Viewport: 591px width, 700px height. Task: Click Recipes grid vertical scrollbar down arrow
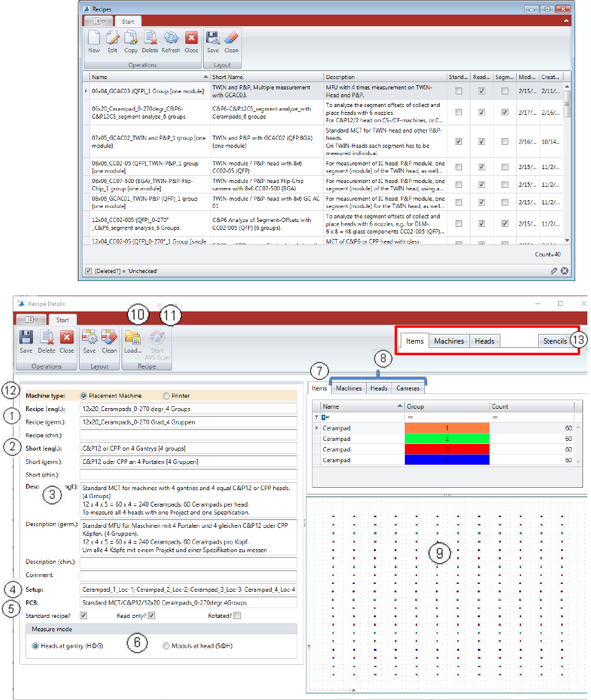pos(567,240)
